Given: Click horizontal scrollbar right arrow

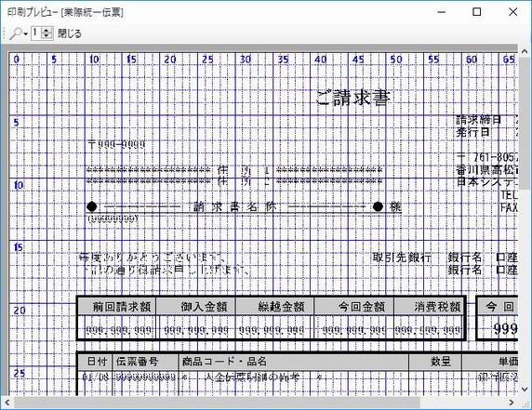Looking at the screenshot, I should [x=512, y=403].
